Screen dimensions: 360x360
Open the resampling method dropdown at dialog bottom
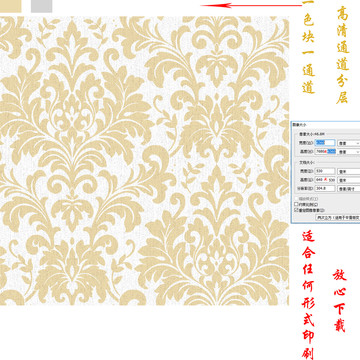[338, 217]
